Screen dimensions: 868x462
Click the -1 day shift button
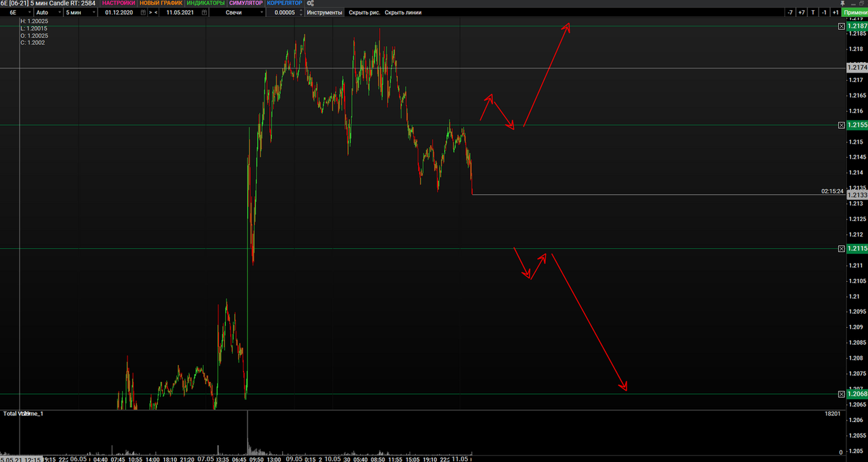coord(824,12)
